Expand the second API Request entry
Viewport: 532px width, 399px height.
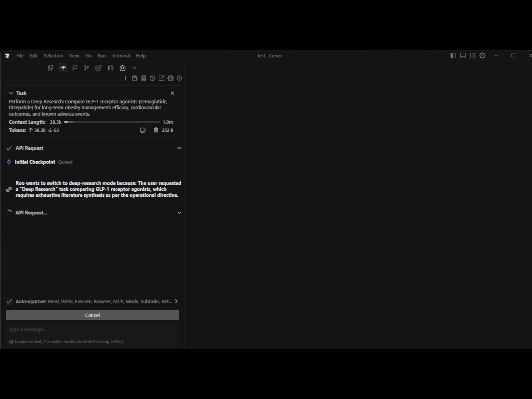pos(180,213)
